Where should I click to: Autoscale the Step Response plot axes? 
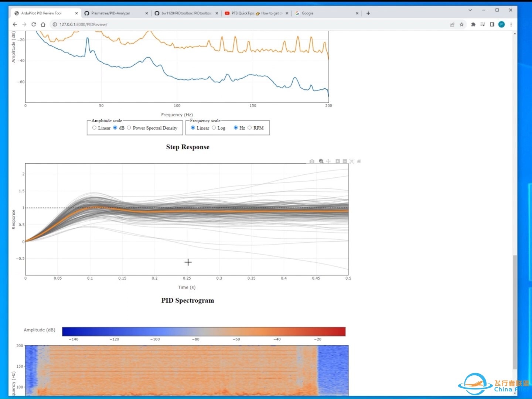[x=352, y=161]
